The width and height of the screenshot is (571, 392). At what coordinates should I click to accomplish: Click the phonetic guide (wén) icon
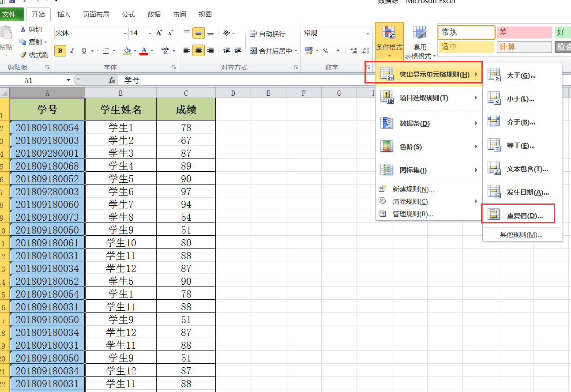(165, 51)
